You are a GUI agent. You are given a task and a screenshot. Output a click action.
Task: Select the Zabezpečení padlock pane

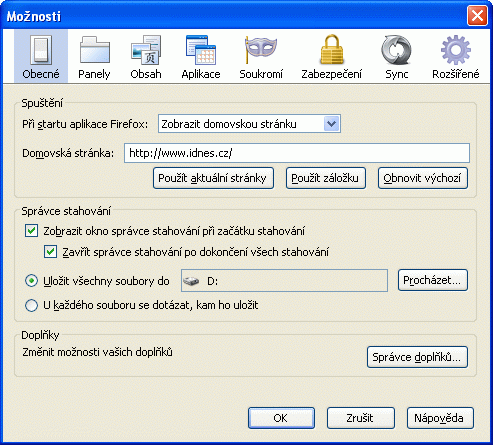332,56
